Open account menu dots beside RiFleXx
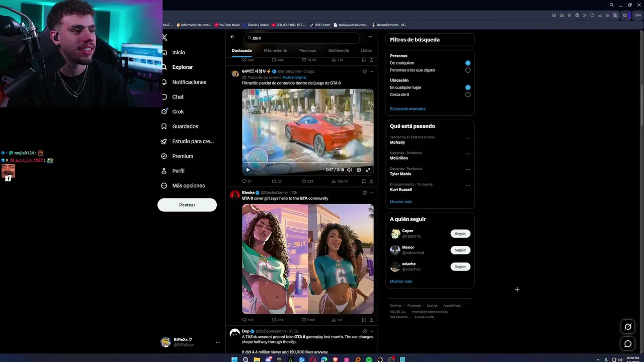This screenshot has height=362, width=644. click(x=218, y=342)
